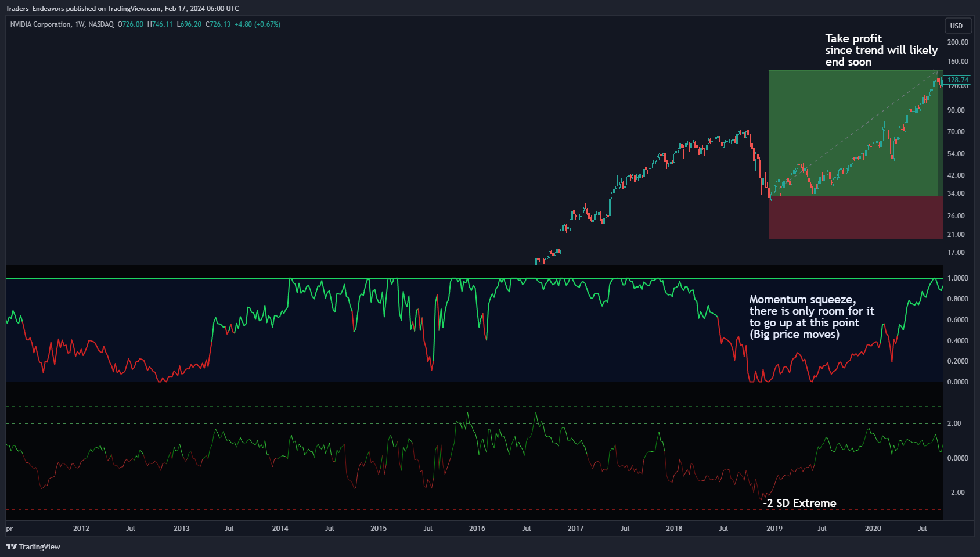This screenshot has height=557, width=980.
Task: Click the 2020 year label on the time axis
Action: point(873,529)
